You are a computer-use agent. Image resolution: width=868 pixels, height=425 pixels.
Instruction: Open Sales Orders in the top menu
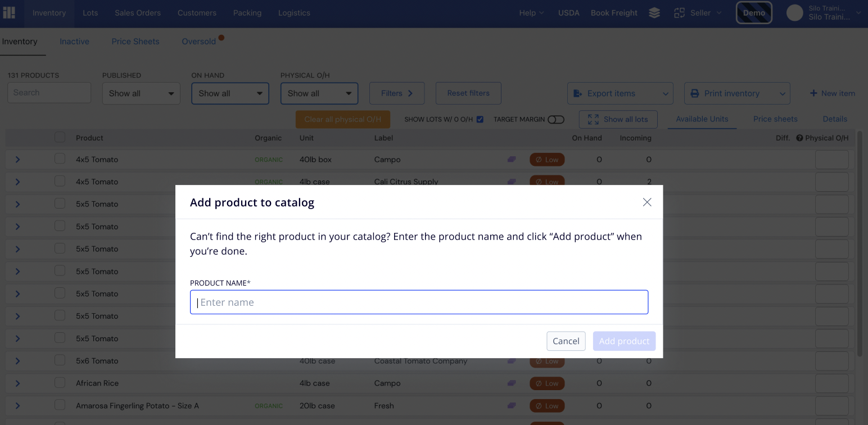pos(138,13)
